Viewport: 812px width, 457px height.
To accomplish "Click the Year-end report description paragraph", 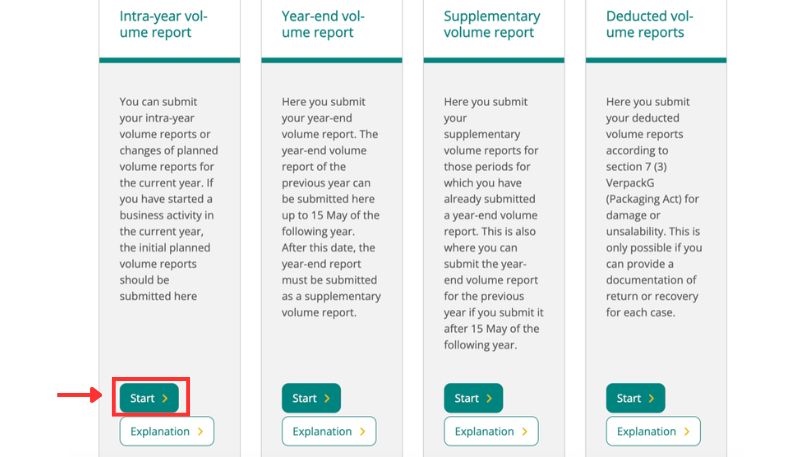I will click(329, 206).
